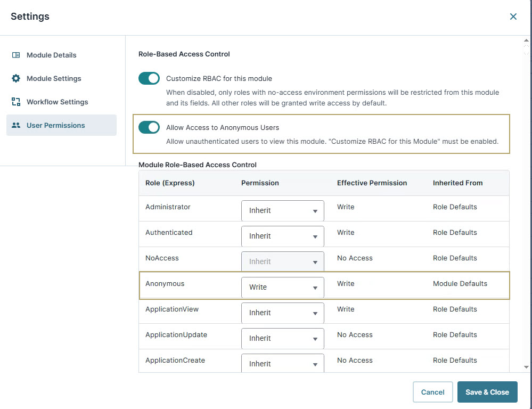
Task: Open the ApplicationCreate permission dropdown
Action: 282,363
